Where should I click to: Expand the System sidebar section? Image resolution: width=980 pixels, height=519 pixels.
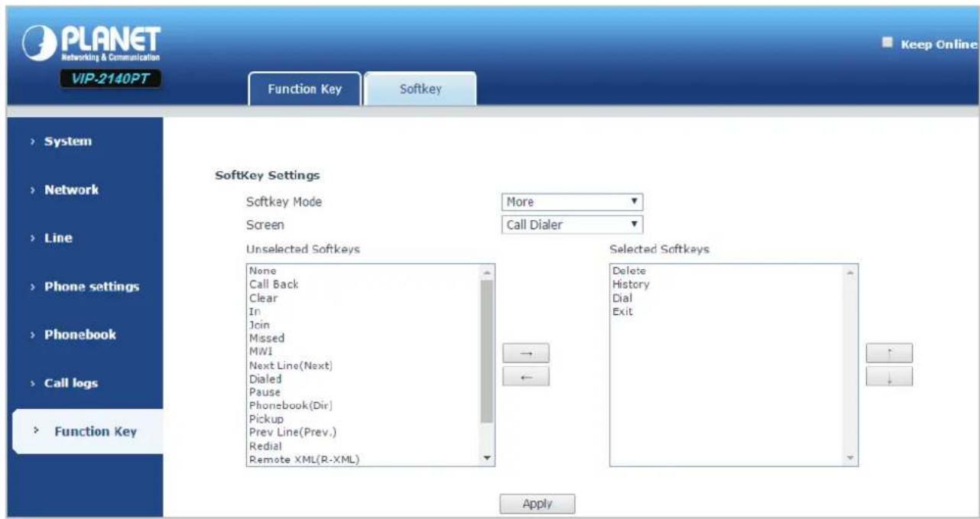(67, 141)
